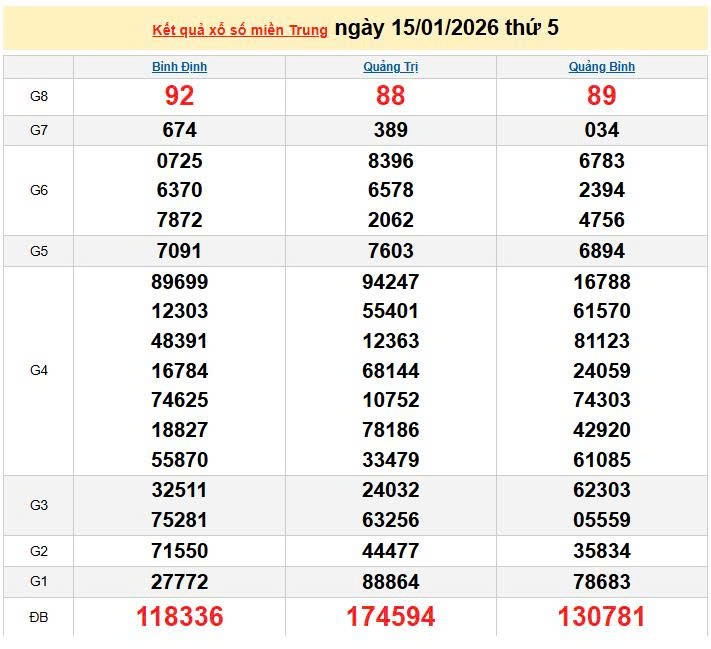711x649 pixels.
Task: Select G7 number 034
Action: coord(602,130)
